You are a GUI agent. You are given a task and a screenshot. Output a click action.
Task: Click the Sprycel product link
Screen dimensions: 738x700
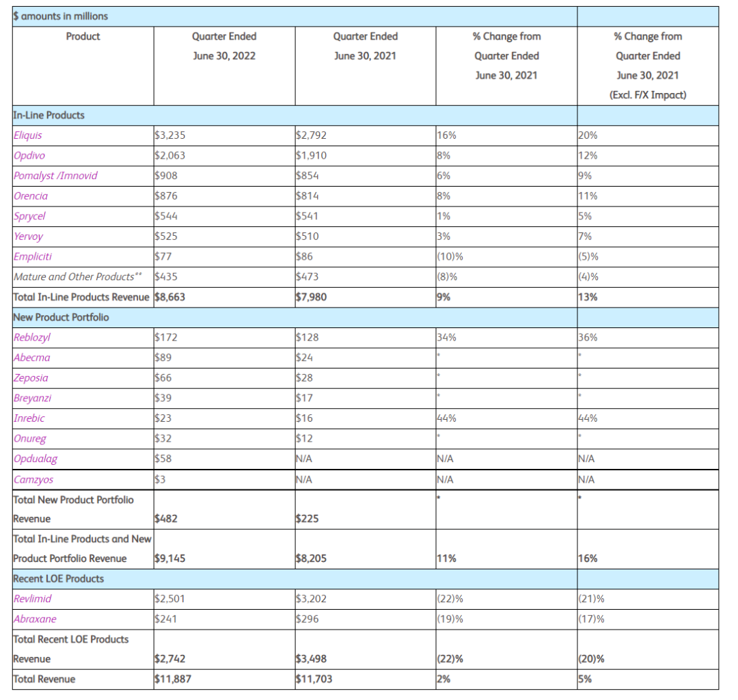click(29, 217)
